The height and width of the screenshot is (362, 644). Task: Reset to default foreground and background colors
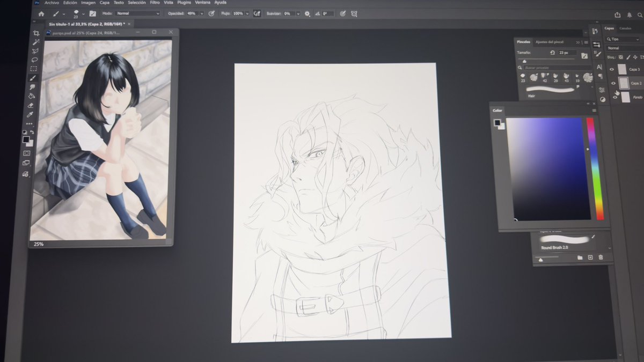pyautogui.click(x=25, y=132)
